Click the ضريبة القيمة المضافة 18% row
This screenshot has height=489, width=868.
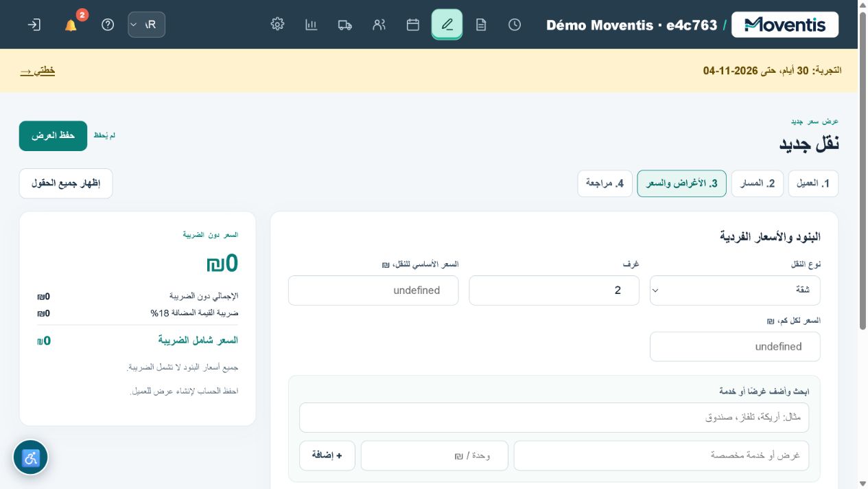pos(137,313)
